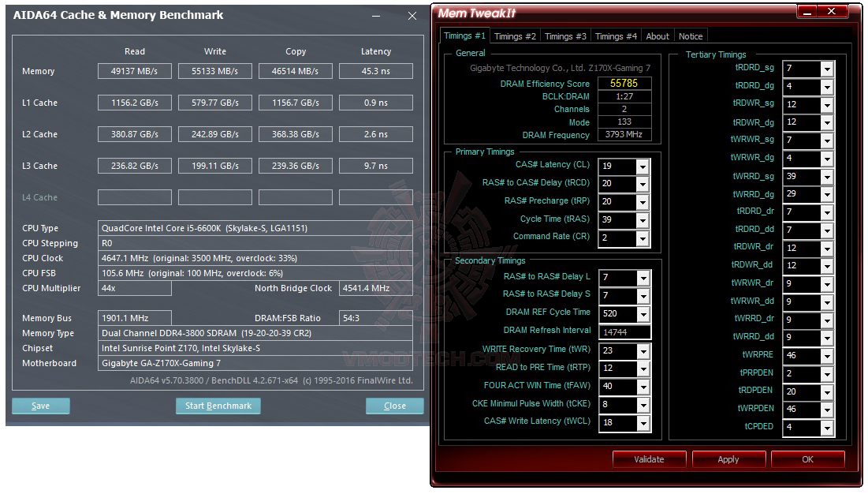This screenshot has width=868, height=494.
Task: Open the tWRWR_dr dropdown
Action: (x=826, y=284)
